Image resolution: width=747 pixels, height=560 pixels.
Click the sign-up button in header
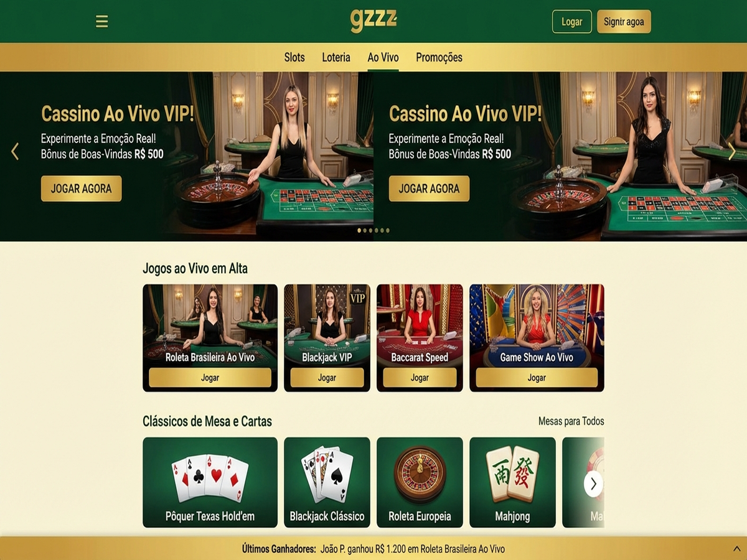(624, 22)
